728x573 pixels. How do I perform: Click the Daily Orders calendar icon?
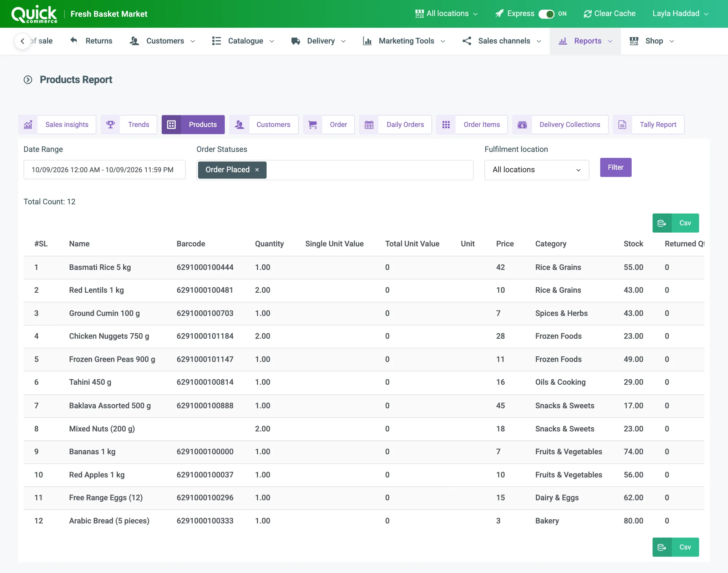click(x=369, y=124)
